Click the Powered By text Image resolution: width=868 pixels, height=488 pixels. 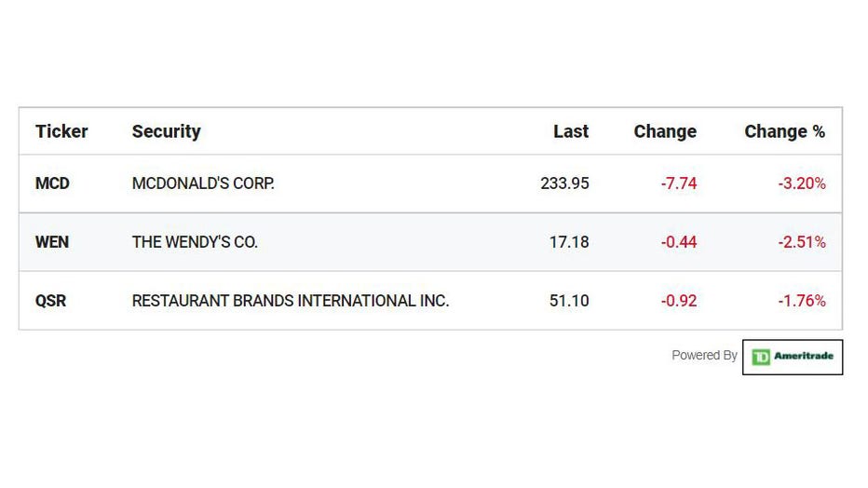tap(704, 355)
